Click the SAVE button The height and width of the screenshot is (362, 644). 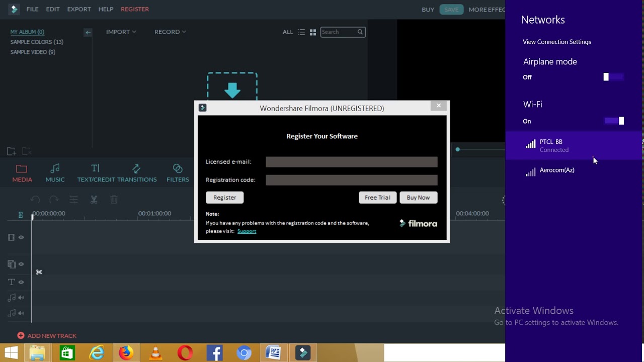[451, 10]
